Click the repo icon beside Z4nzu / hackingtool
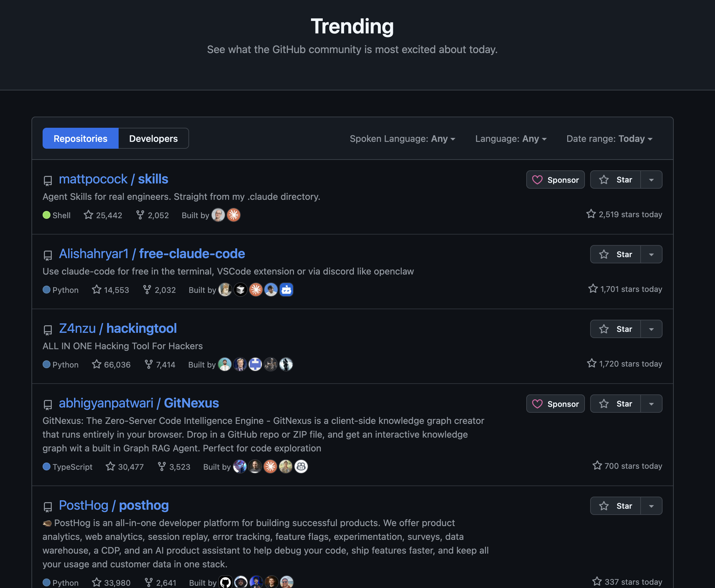This screenshot has height=588, width=715. tap(48, 330)
